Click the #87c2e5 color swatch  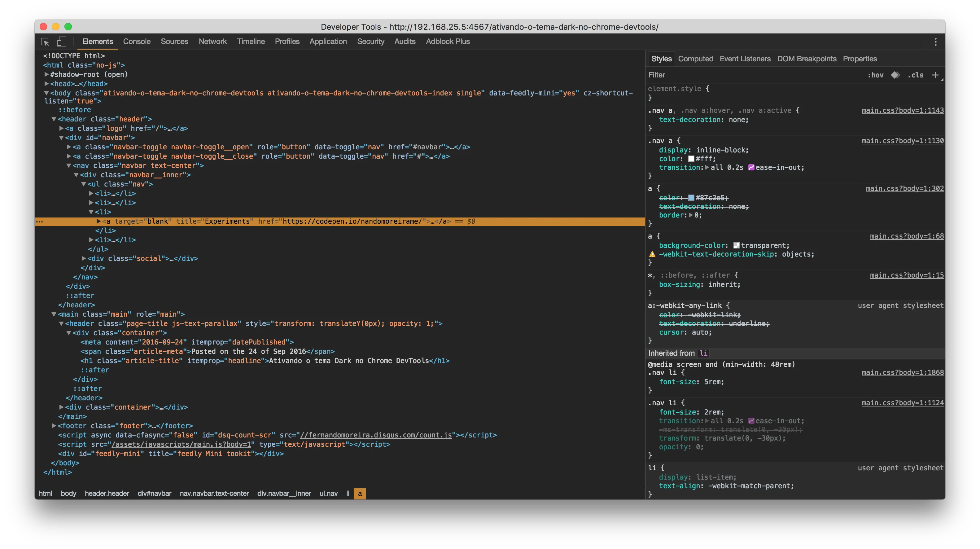[691, 197]
